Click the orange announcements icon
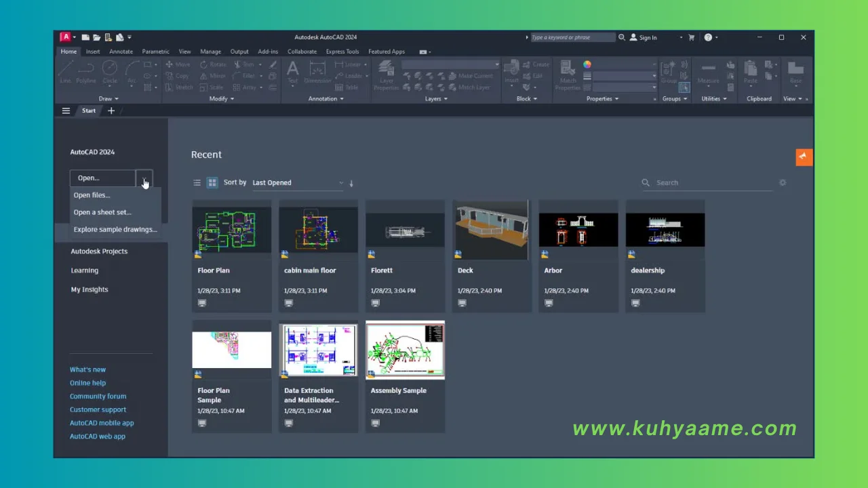The image size is (868, 488). [804, 157]
